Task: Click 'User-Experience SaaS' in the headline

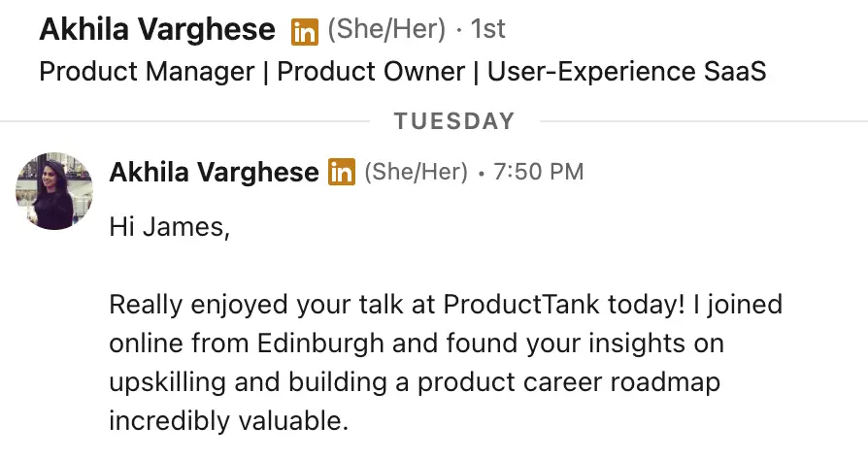Action: tap(626, 73)
